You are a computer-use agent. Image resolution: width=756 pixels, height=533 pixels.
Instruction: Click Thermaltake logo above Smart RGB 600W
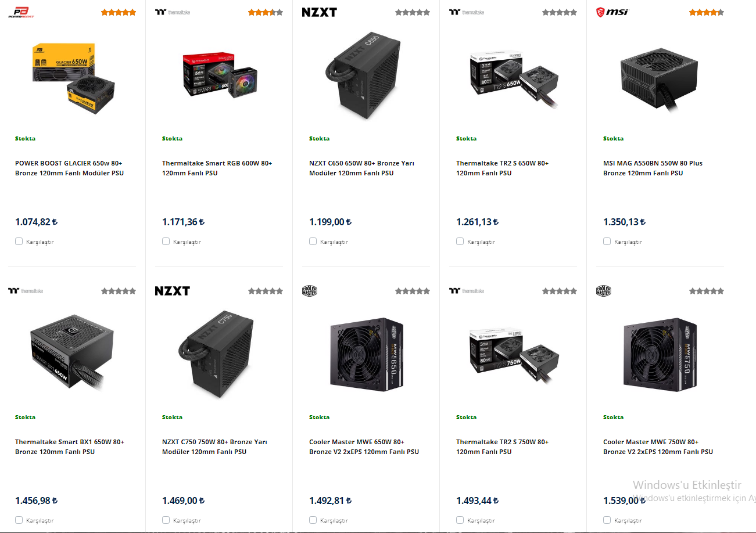click(x=173, y=12)
